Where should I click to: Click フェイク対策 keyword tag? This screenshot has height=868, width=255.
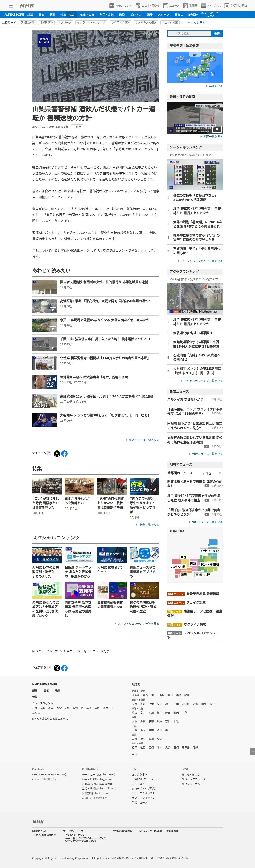click(170, 23)
